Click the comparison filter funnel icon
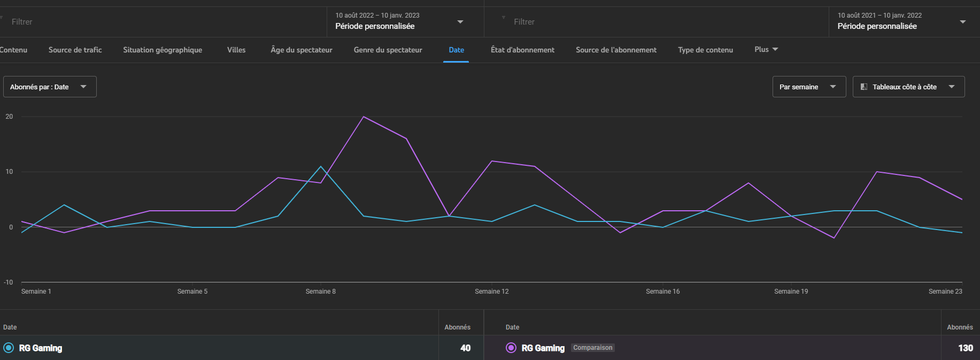This screenshot has height=360, width=980. click(x=503, y=17)
